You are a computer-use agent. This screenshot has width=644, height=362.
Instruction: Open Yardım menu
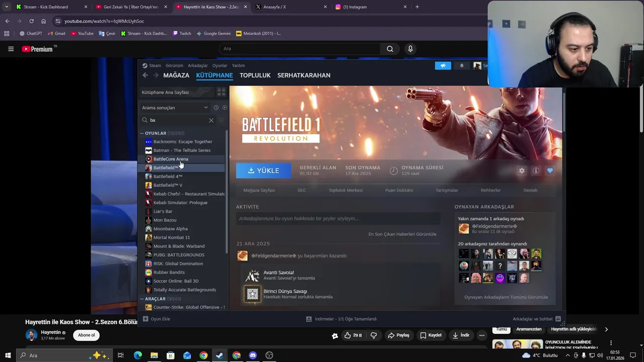coord(238,65)
